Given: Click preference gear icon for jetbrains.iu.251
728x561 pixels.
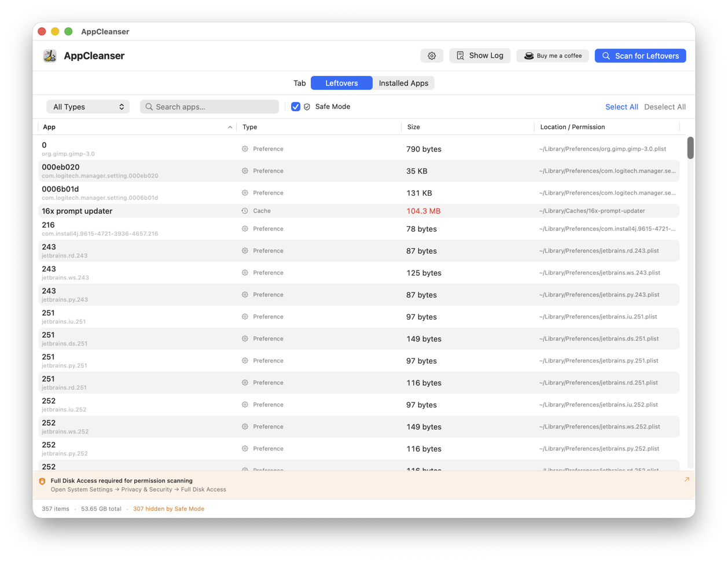Looking at the screenshot, I should pyautogui.click(x=245, y=317).
